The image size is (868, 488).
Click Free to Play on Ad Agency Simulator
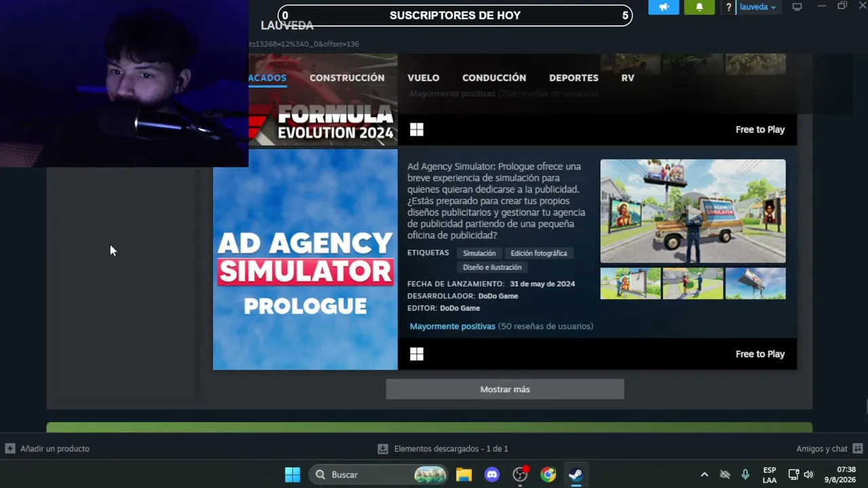[x=760, y=354]
